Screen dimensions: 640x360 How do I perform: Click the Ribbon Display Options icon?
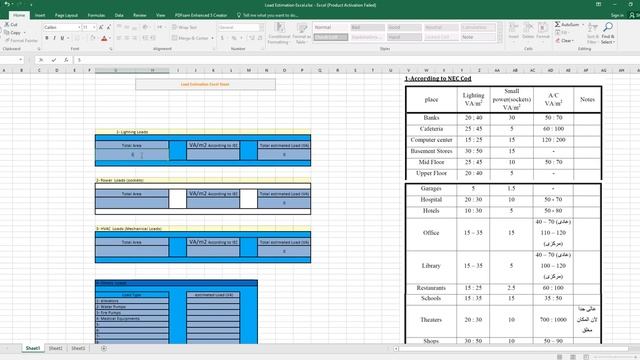coord(598,4)
